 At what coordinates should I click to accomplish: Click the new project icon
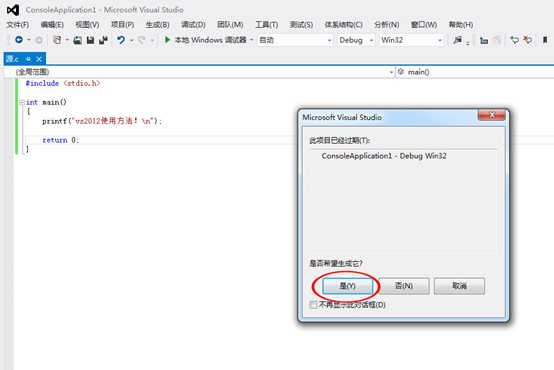(57, 40)
